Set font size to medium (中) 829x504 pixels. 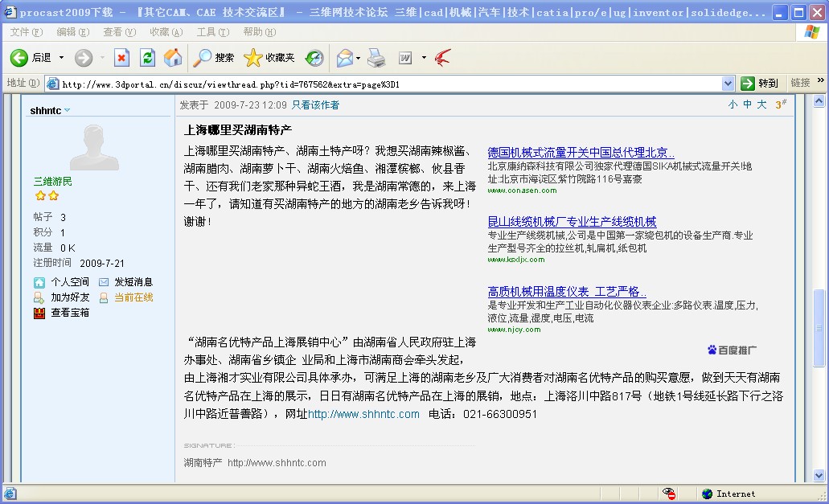[x=747, y=104]
